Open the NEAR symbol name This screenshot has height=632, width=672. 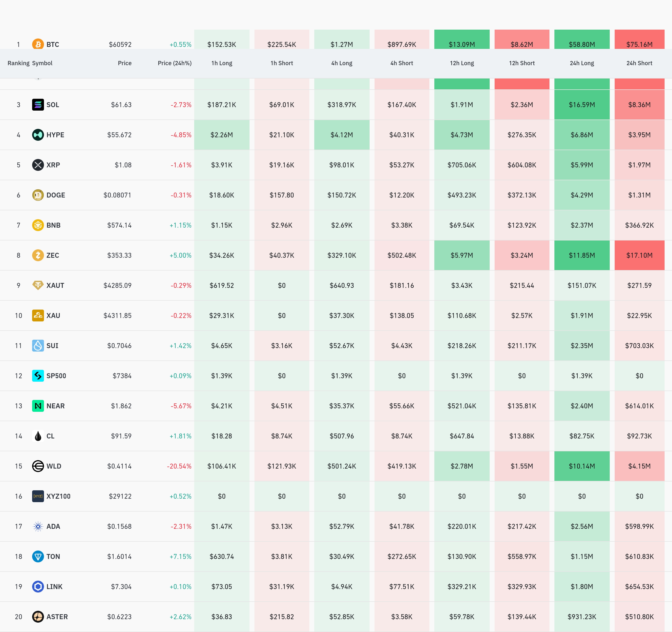click(x=55, y=406)
